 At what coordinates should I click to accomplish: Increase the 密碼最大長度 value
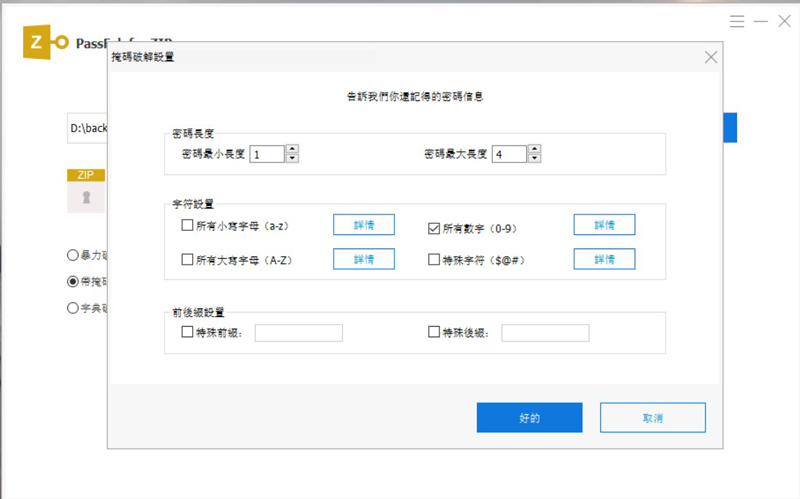[534, 149]
